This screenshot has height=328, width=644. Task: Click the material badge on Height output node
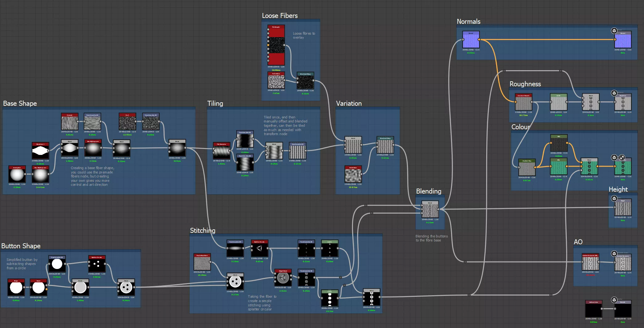click(614, 198)
